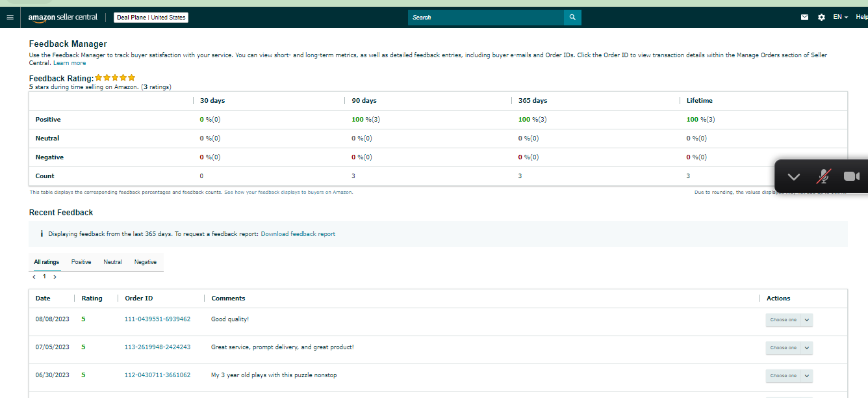Viewport: 868px width, 398px height.
Task: Click the Negative row label in table
Action: tap(49, 157)
